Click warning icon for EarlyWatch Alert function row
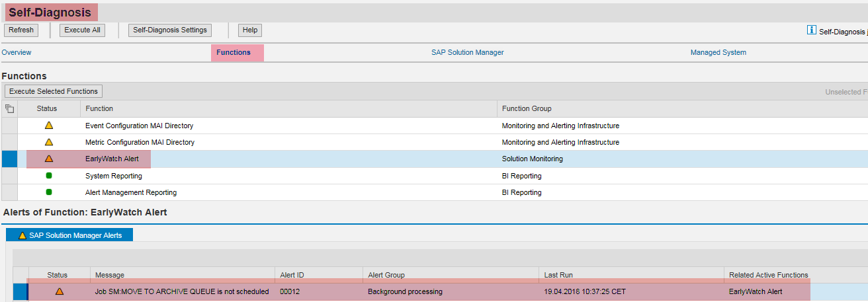This screenshot has height=302, width=868. tap(49, 159)
